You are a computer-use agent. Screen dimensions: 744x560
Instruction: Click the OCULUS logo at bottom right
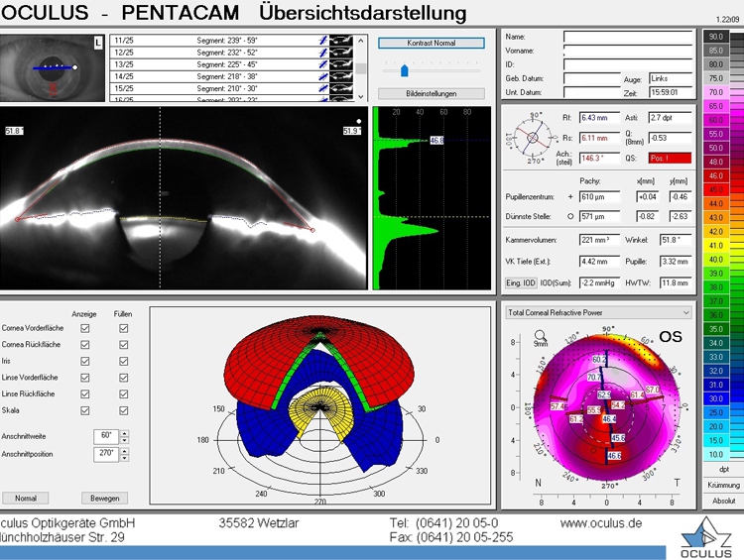[x=706, y=538]
